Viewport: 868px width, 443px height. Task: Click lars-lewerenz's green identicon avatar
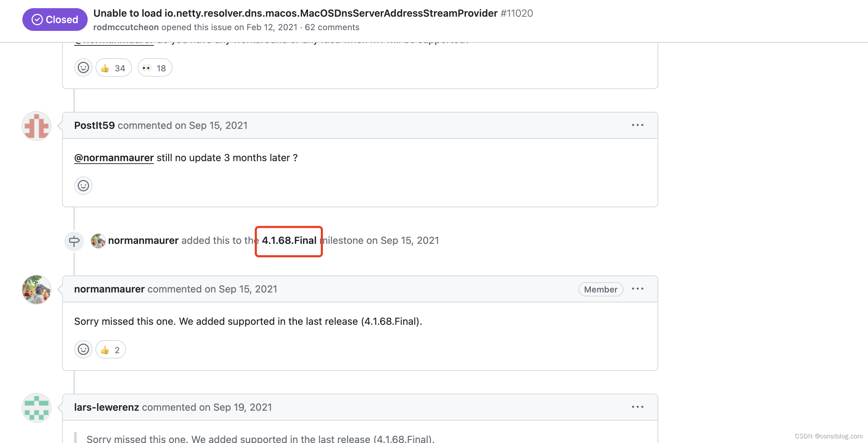(37, 408)
